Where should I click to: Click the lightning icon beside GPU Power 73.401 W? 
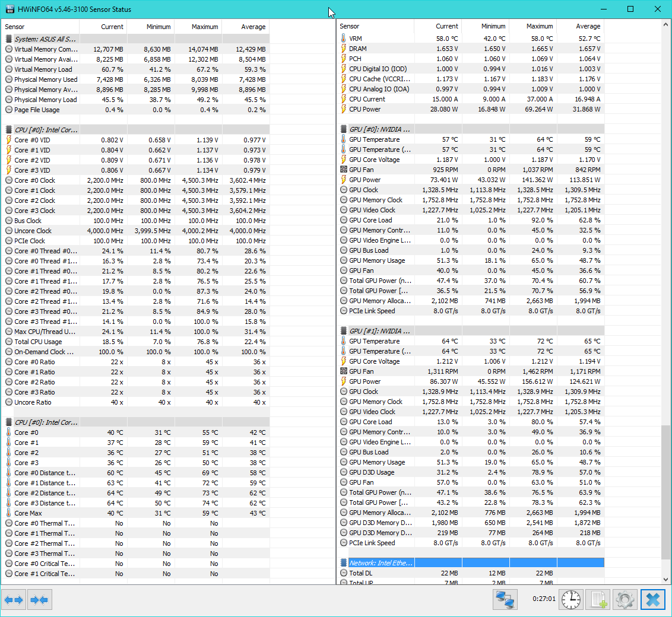pyautogui.click(x=343, y=180)
